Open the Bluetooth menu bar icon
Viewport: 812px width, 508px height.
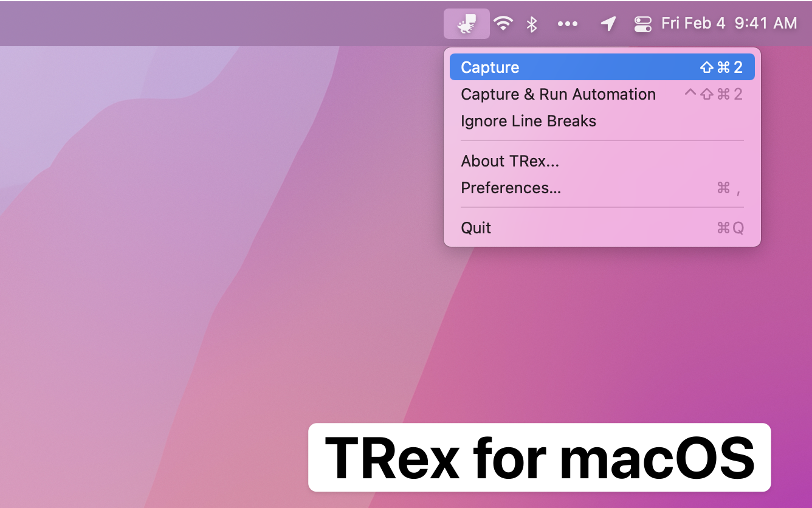532,24
